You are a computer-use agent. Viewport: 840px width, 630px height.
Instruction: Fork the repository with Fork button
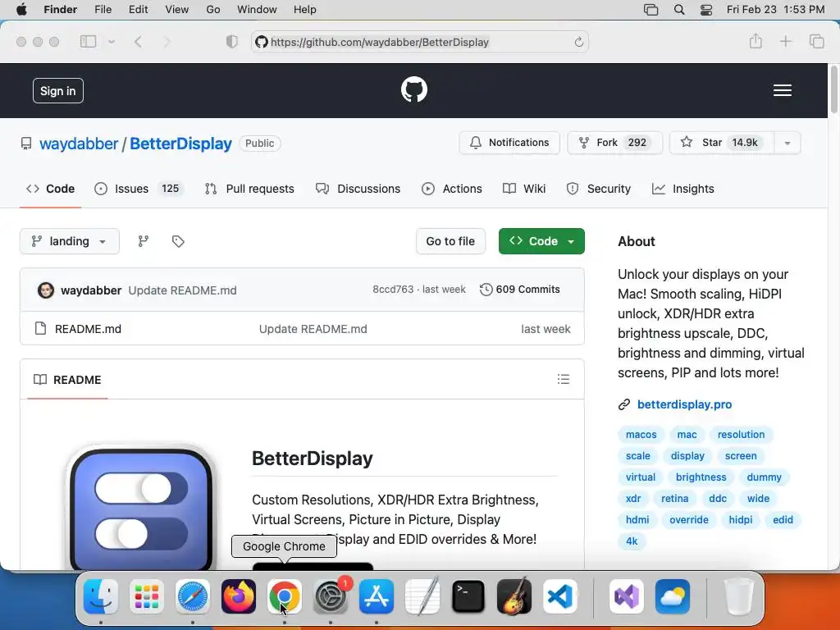pos(614,143)
